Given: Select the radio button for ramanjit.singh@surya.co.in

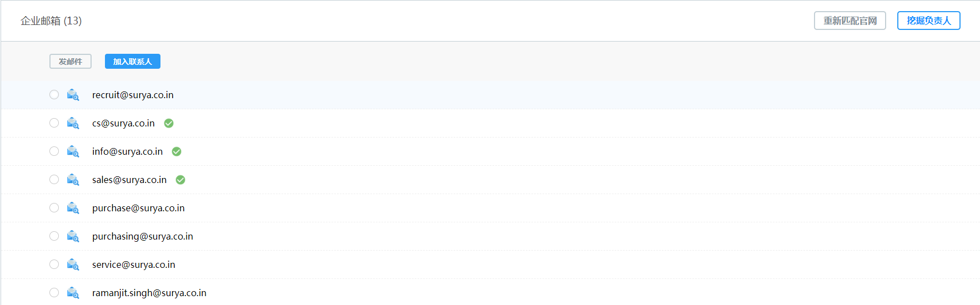Looking at the screenshot, I should 54,292.
